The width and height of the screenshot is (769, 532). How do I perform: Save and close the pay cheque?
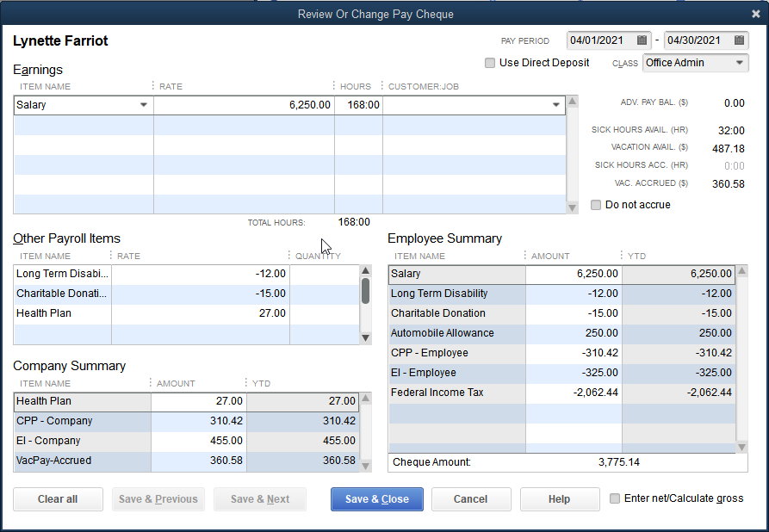pos(376,499)
